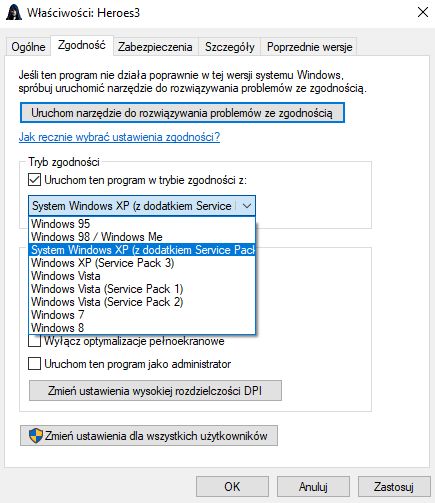This screenshot has height=503, width=435.
Task: Switch to the Ogólne tab
Action: (28, 47)
